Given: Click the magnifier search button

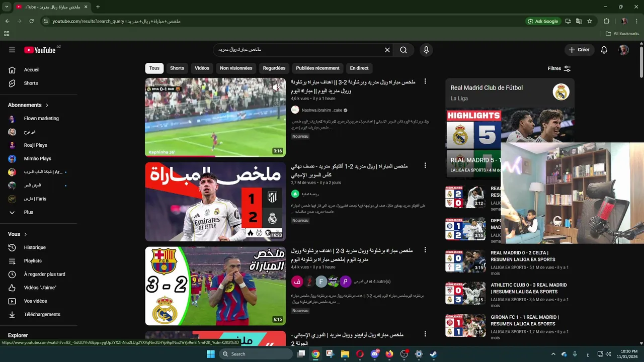Looking at the screenshot, I should [404, 50].
